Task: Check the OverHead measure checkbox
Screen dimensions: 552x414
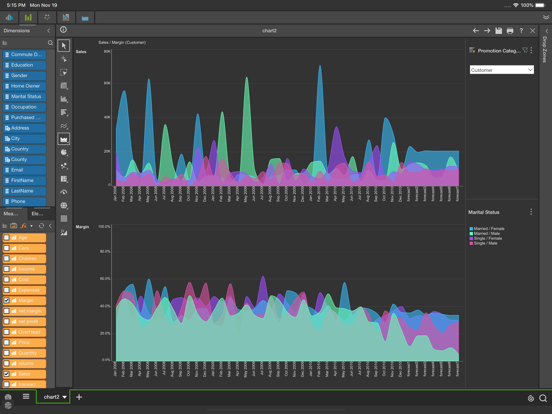Action: click(6, 332)
